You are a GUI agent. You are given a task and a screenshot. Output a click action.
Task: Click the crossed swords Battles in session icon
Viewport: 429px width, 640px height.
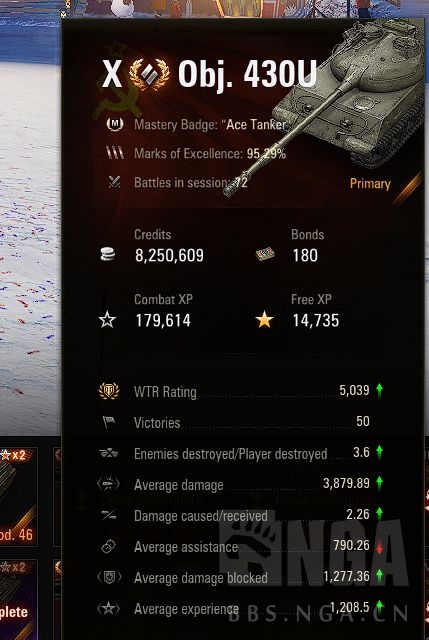[x=114, y=182]
